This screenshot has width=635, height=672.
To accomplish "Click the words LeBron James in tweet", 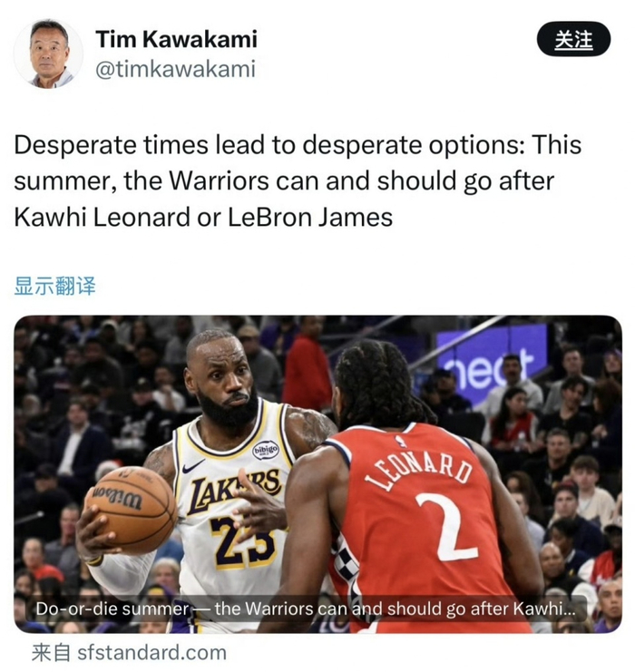I will point(309,217).
